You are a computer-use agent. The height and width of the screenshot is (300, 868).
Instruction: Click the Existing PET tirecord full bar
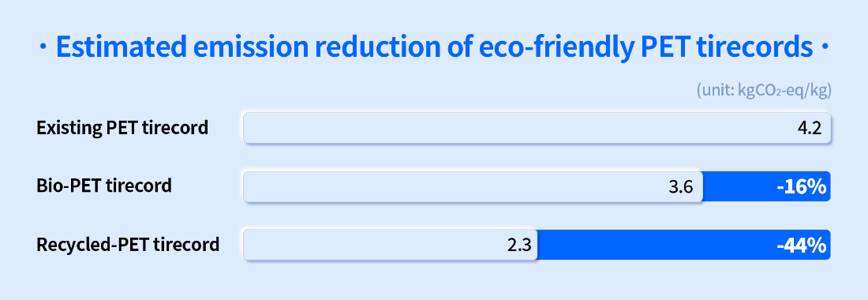(x=537, y=128)
